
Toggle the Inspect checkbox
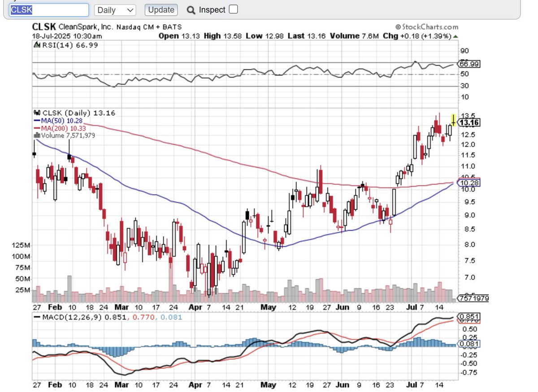[x=234, y=9]
